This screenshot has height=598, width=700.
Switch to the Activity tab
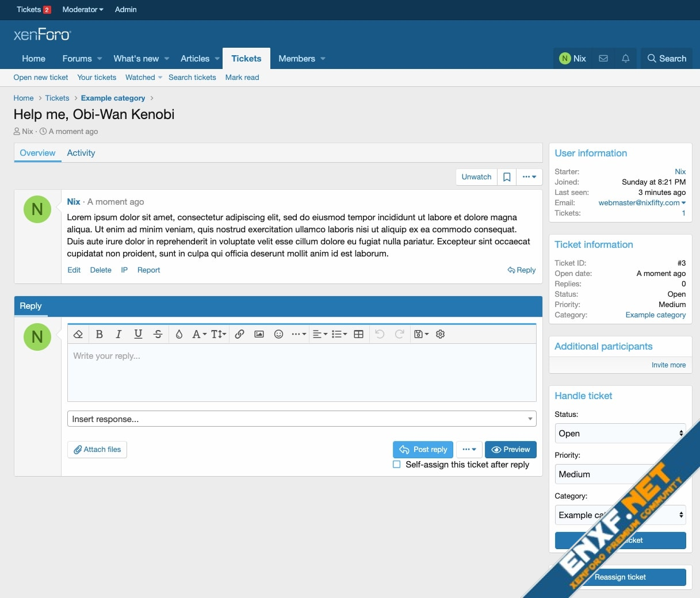81,153
